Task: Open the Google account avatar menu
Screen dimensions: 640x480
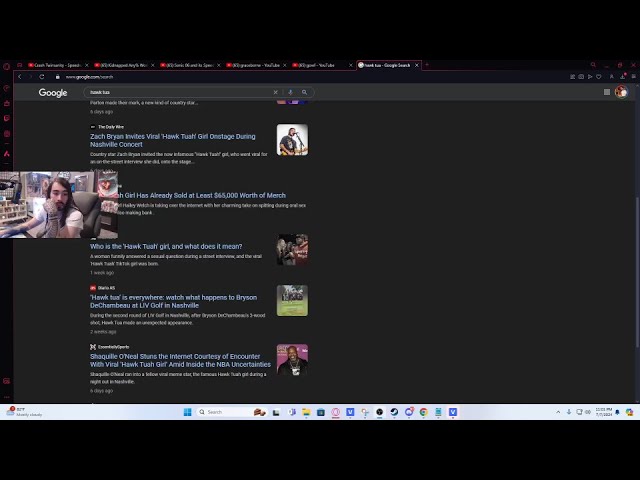Action: pyautogui.click(x=621, y=92)
